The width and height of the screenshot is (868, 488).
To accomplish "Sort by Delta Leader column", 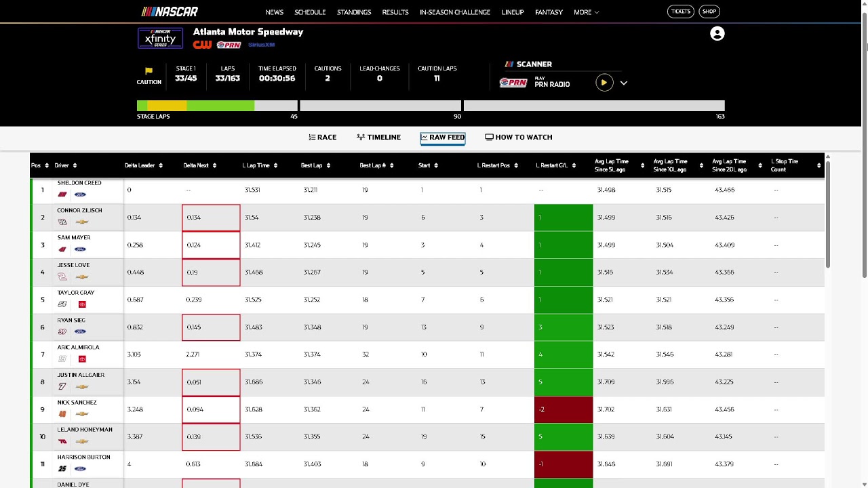I will [x=143, y=165].
